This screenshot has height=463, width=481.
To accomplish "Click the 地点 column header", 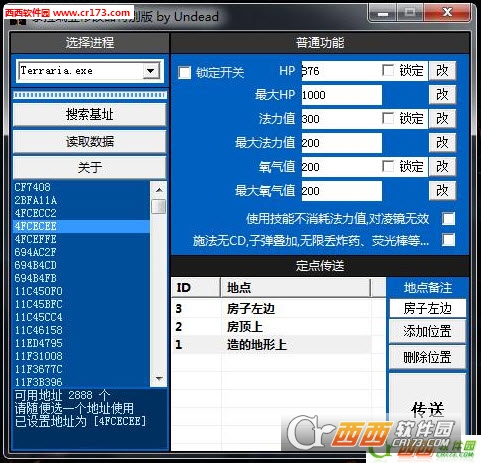I will (x=296, y=288).
